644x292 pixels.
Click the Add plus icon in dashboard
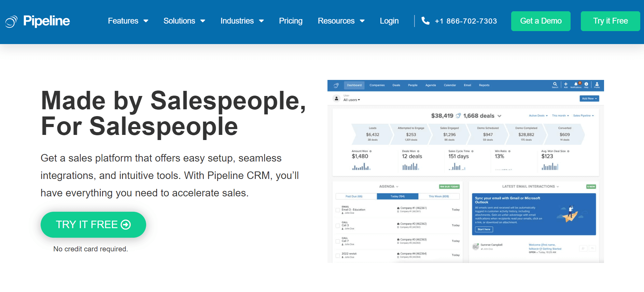[x=566, y=85]
